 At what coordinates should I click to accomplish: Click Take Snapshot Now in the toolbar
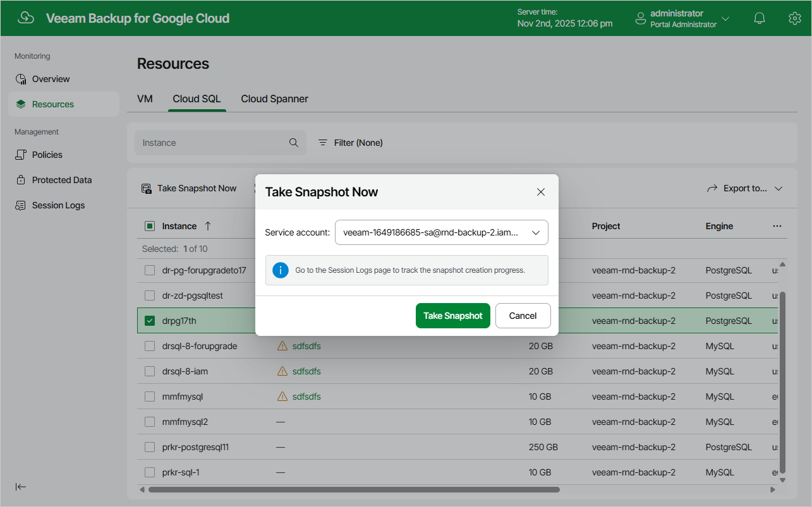coord(189,188)
